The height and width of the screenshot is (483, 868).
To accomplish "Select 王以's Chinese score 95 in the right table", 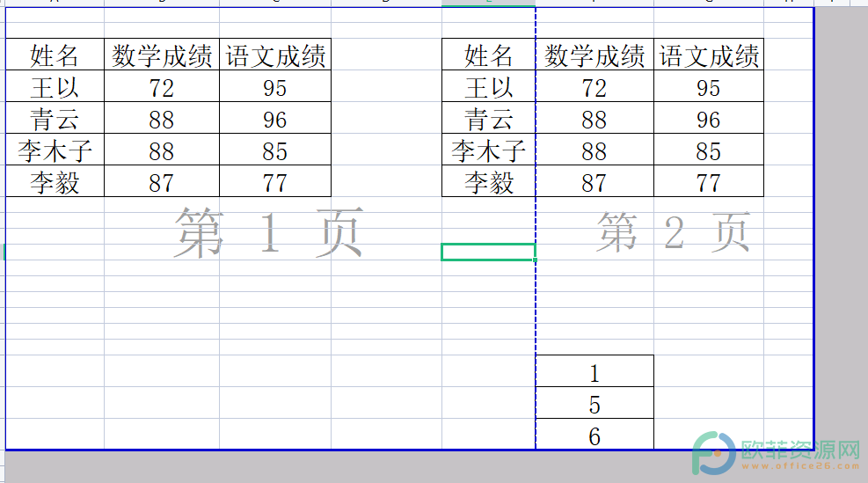I will click(709, 86).
